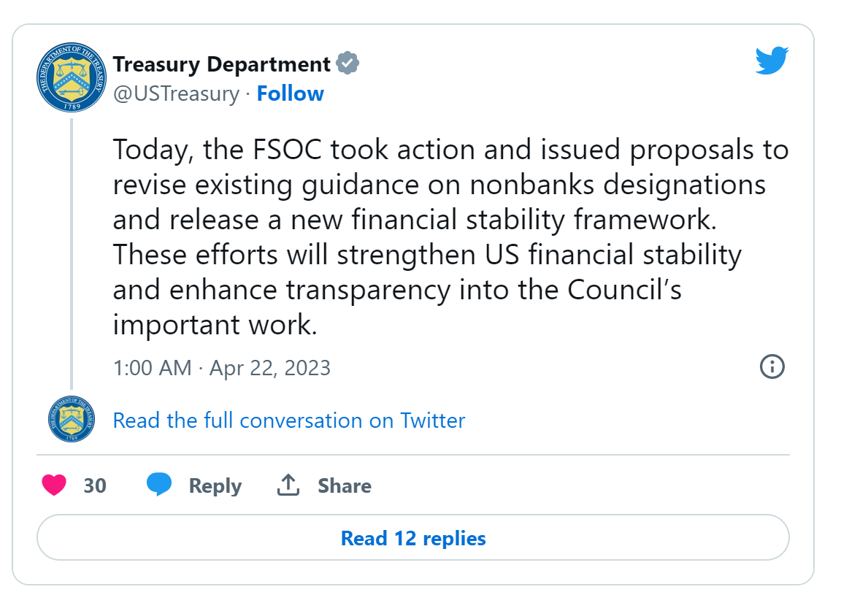Click the Share text label
The image size is (868, 603).
tap(344, 486)
